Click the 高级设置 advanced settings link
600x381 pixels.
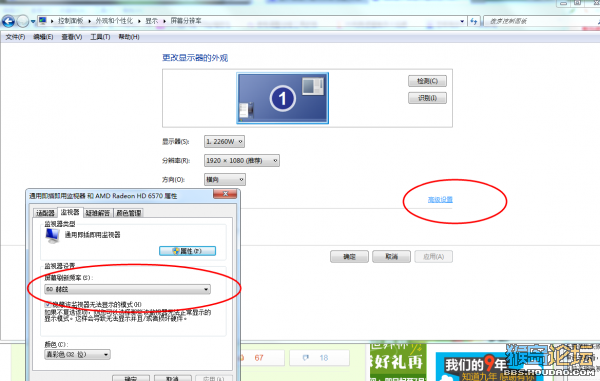pyautogui.click(x=440, y=200)
